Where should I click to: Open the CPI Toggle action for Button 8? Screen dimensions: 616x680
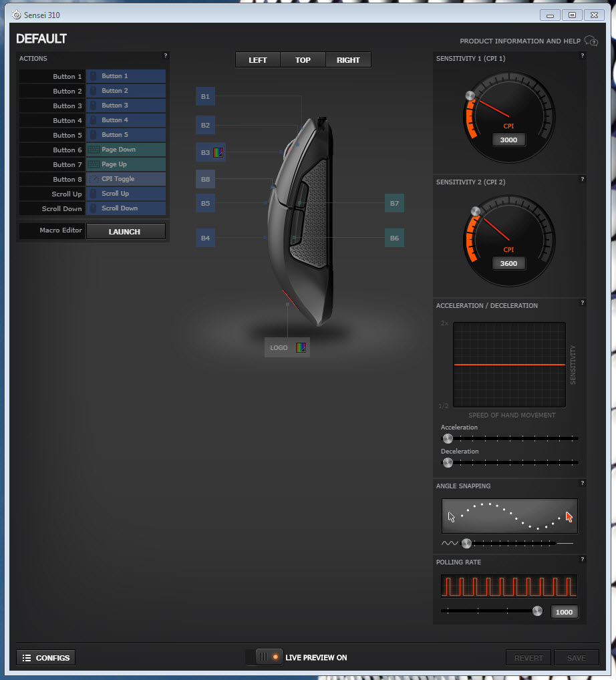pos(126,179)
